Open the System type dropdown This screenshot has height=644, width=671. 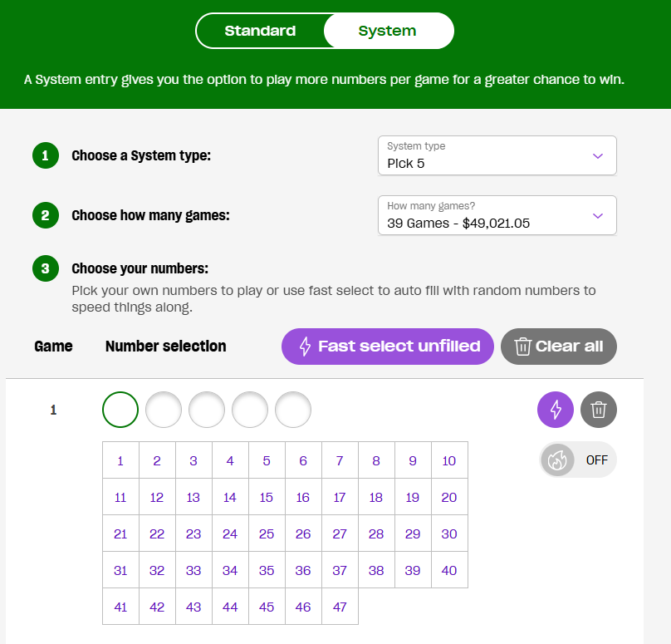coord(497,155)
